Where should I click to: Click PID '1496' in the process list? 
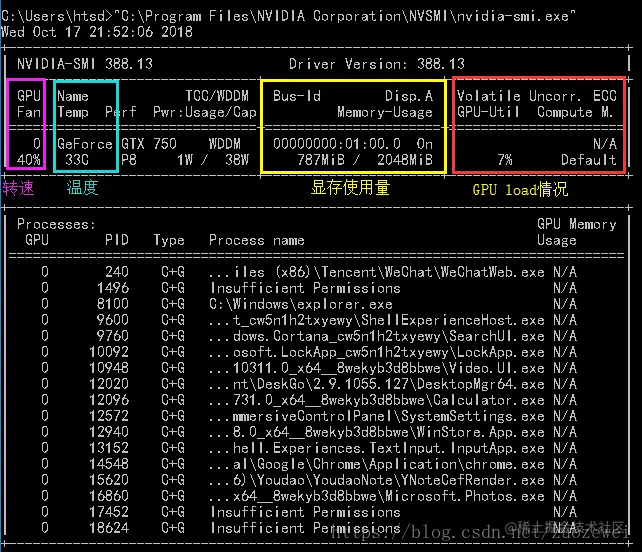click(113, 288)
